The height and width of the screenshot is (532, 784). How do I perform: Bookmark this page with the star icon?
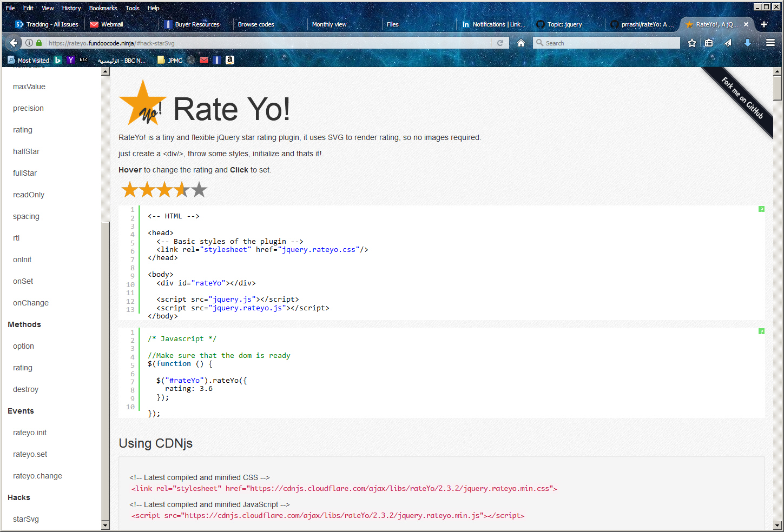pos(691,43)
